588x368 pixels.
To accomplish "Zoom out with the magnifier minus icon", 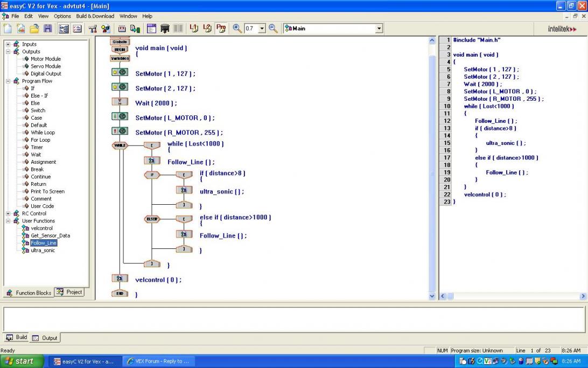I will coord(274,29).
